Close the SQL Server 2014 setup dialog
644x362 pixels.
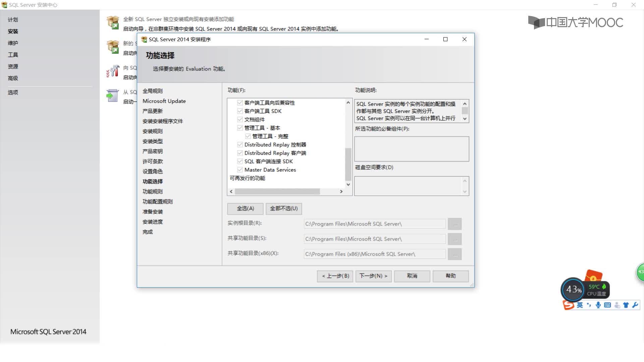[x=465, y=39]
